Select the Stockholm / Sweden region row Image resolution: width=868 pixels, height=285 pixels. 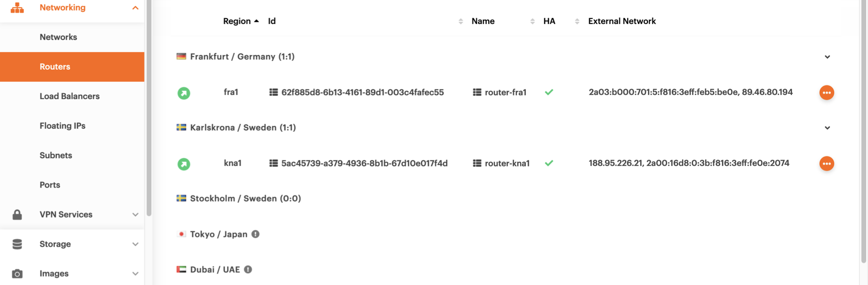tap(245, 199)
